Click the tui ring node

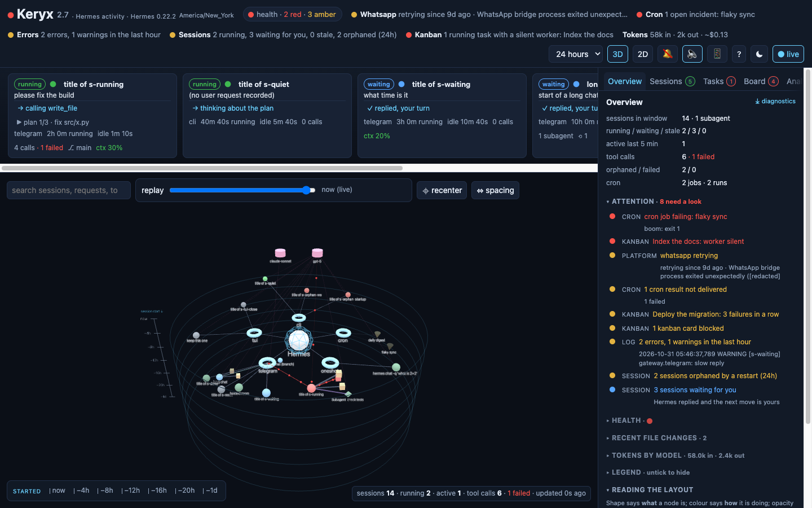[x=254, y=333]
